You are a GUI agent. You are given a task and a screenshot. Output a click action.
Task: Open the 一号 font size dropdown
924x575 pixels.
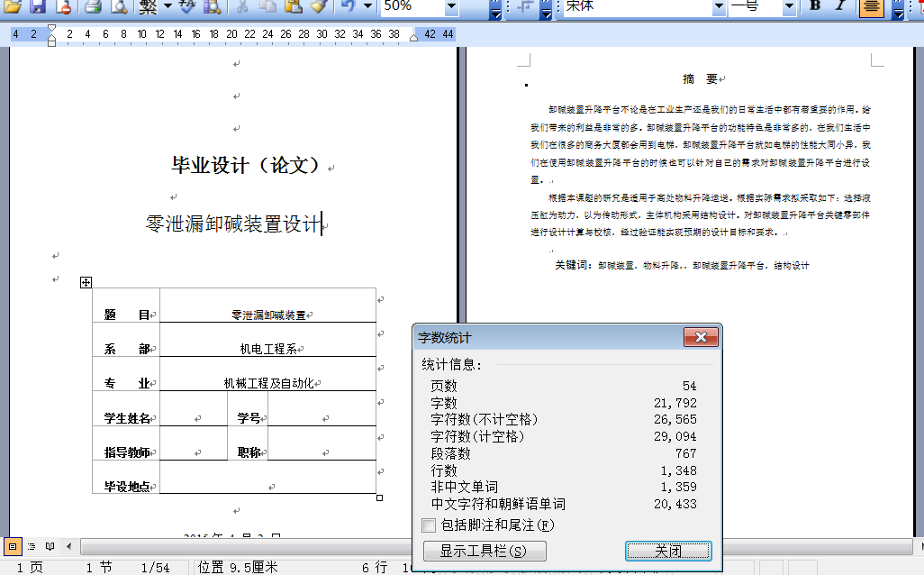pos(790,6)
